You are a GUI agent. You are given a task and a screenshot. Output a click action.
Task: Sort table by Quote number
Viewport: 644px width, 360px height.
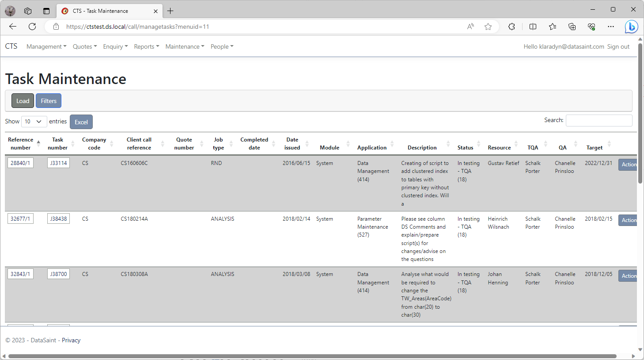pos(187,144)
